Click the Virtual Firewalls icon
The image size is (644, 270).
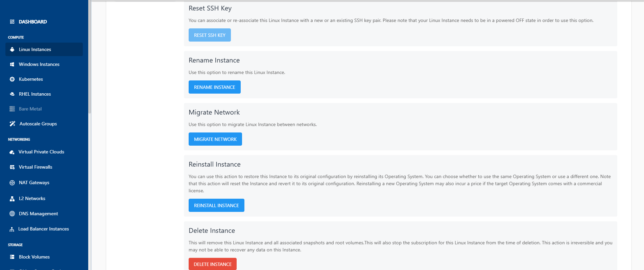tap(12, 167)
